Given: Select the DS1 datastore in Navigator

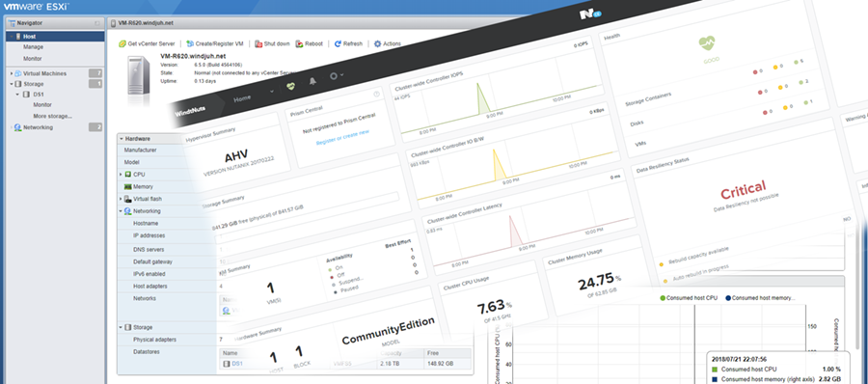Looking at the screenshot, I should pyautogui.click(x=39, y=95).
